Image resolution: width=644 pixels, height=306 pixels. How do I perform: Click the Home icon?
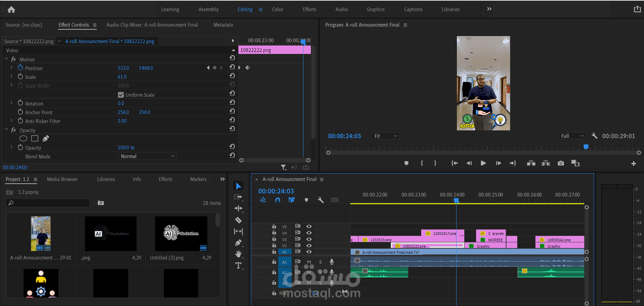pyautogui.click(x=11, y=9)
